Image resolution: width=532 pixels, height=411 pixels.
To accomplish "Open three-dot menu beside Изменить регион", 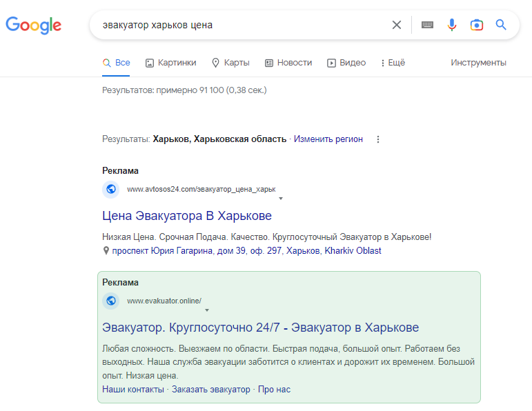I will coord(378,139).
